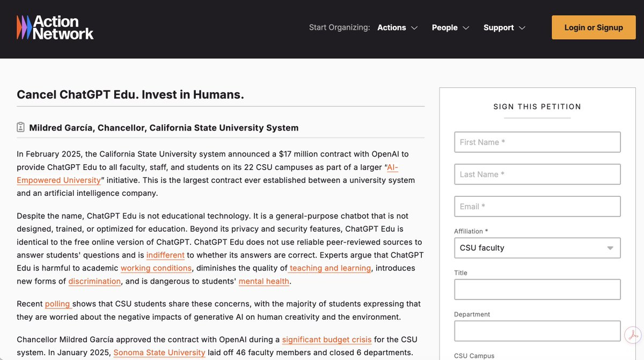Viewport: 644px width, 360px height.
Task: Click the Action Network logo
Action: (55, 27)
